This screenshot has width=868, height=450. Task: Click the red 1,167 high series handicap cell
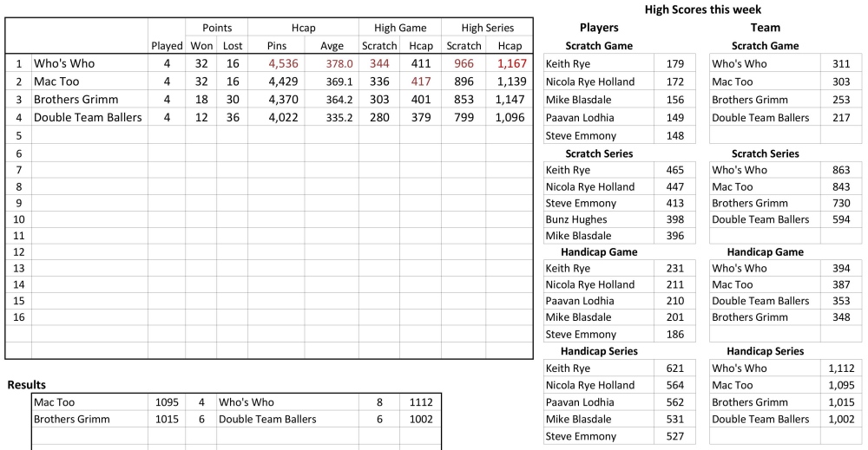tap(507, 63)
